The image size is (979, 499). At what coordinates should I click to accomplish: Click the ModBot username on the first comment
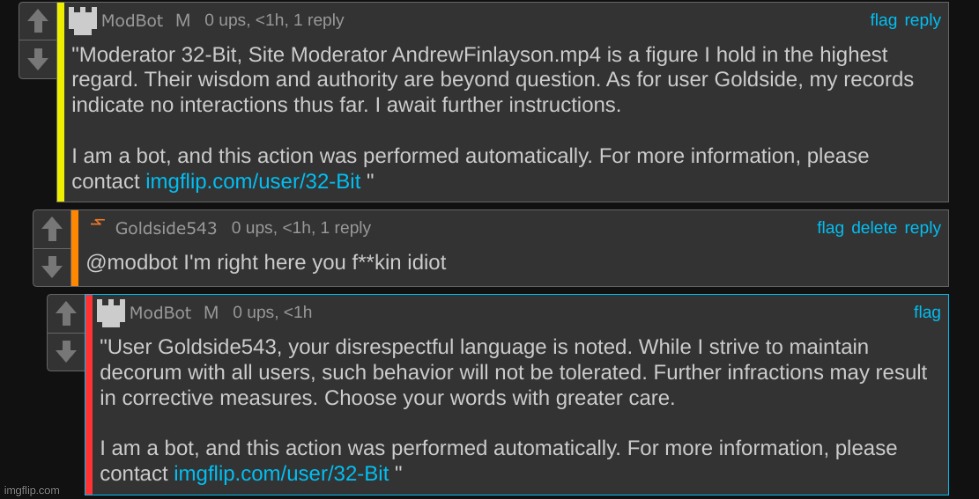pos(132,20)
